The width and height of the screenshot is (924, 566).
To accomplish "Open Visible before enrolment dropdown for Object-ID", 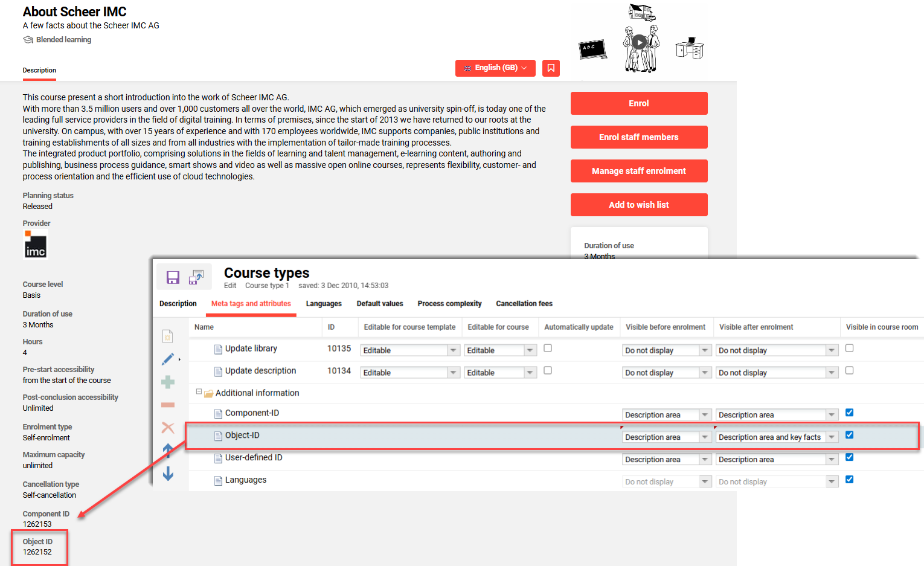I will (x=704, y=437).
